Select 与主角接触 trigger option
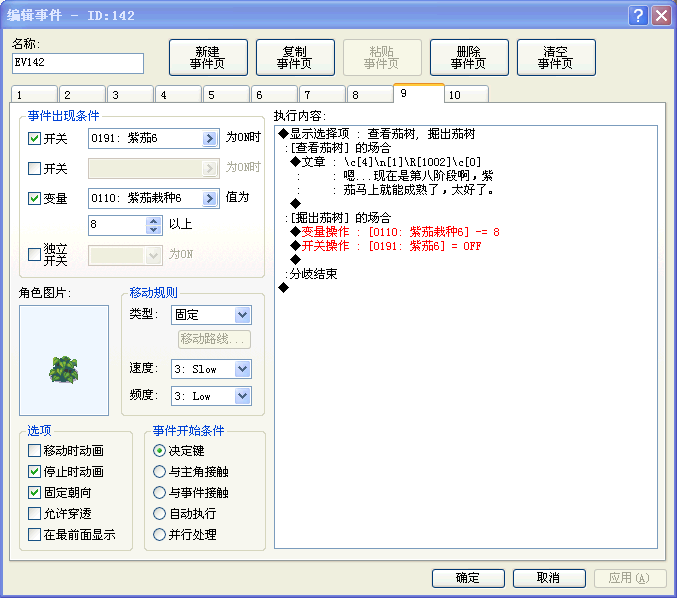Screen dimensions: 677x598 click(159, 471)
